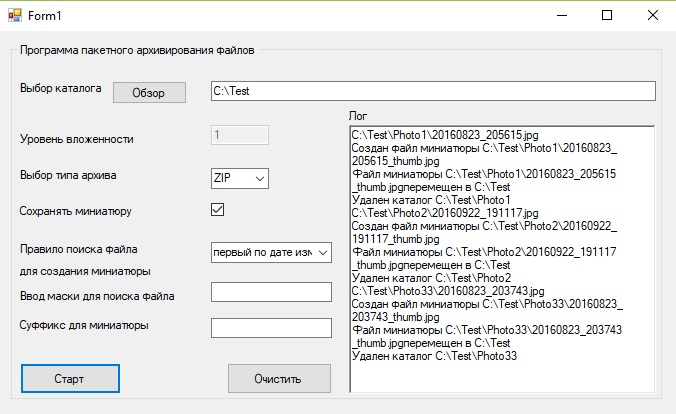Click the Выбор типа архива label
This screenshot has width=676, height=414.
[x=68, y=176]
